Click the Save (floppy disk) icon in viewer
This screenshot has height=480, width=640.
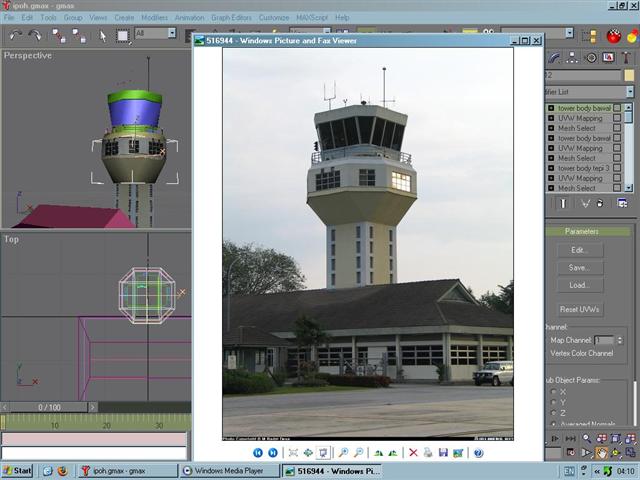point(443,453)
